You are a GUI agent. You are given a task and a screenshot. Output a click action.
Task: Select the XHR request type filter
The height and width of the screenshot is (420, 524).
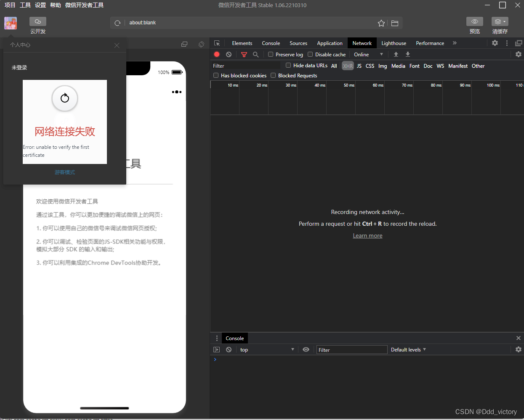tap(348, 66)
